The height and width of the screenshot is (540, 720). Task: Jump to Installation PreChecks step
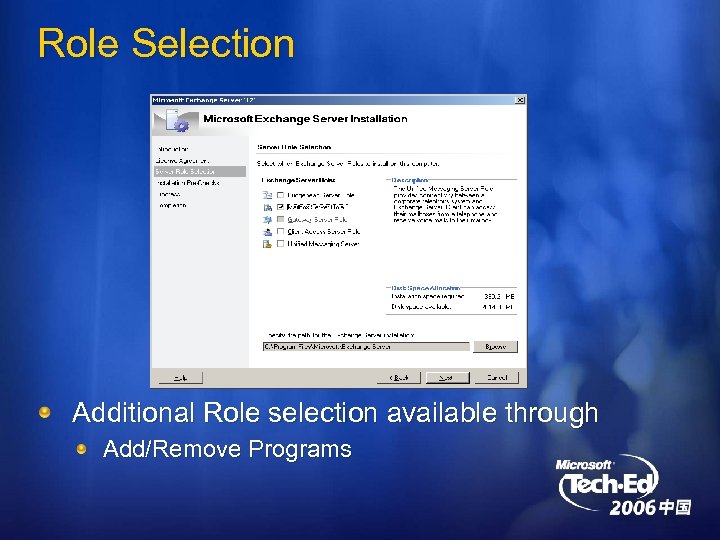point(188,183)
